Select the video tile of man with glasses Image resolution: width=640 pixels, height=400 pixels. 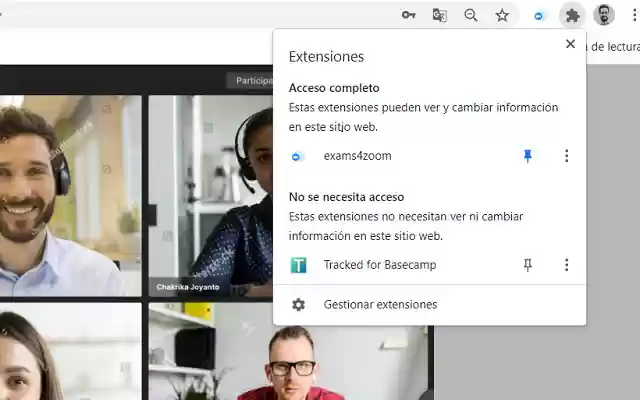288,352
